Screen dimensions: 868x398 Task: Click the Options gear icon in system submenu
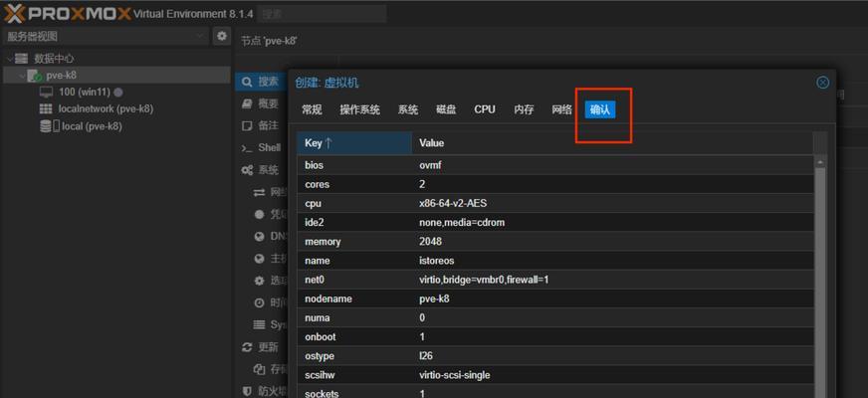(x=259, y=281)
